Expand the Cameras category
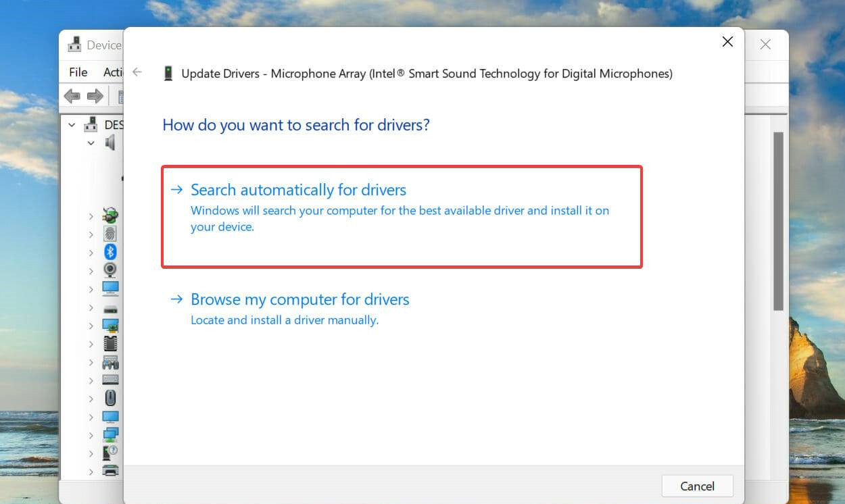 click(x=91, y=271)
